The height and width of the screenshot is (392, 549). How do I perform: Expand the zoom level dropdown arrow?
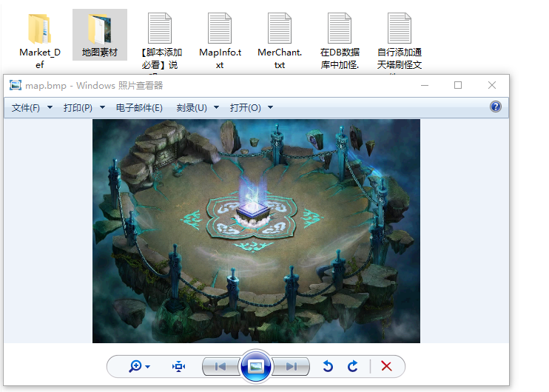coord(148,367)
